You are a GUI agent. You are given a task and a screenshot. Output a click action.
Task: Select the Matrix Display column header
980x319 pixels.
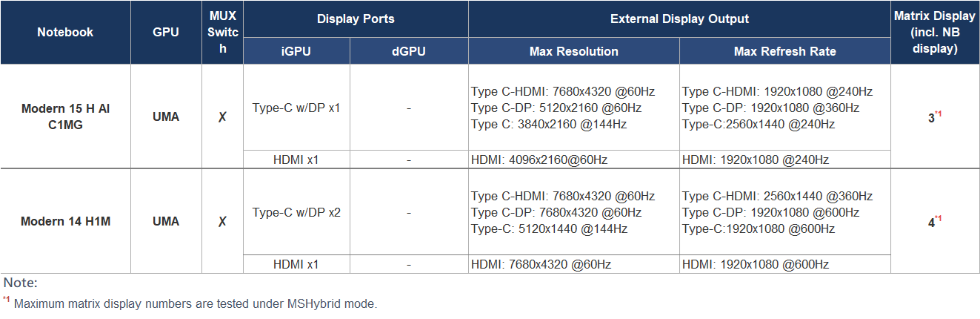pyautogui.click(x=936, y=33)
